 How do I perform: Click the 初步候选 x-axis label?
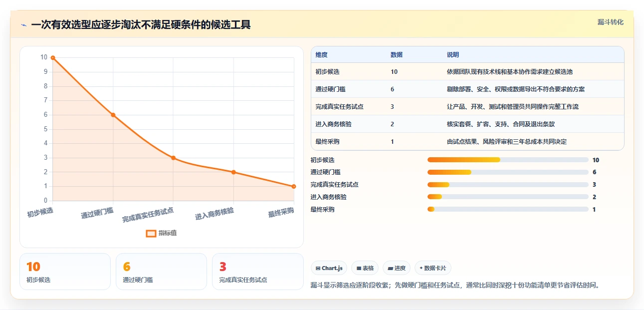(x=40, y=212)
